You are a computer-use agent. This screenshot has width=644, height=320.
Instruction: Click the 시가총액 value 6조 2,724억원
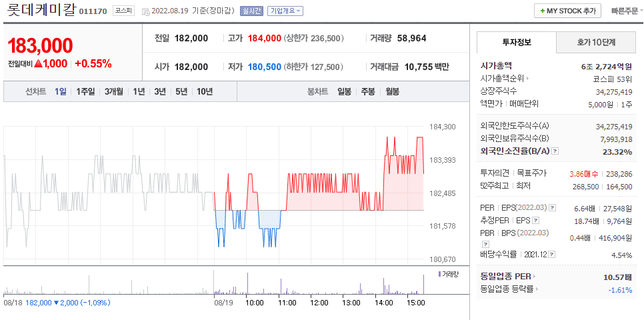(606, 66)
